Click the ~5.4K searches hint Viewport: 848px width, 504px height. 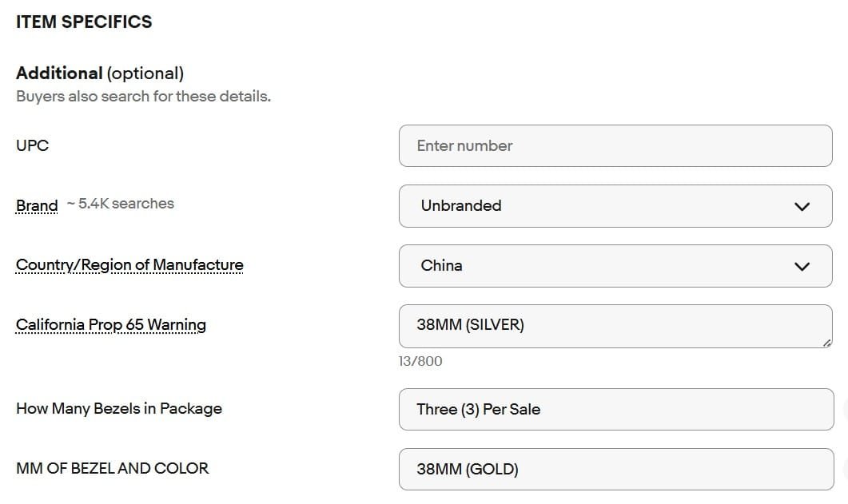tap(121, 204)
